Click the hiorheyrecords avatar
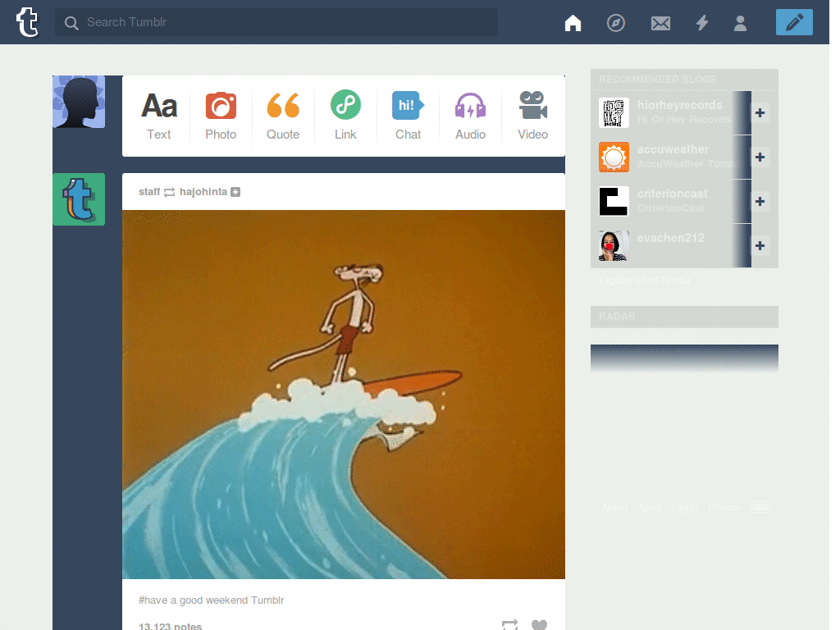Viewport: 840px width, 630px height. 614,112
